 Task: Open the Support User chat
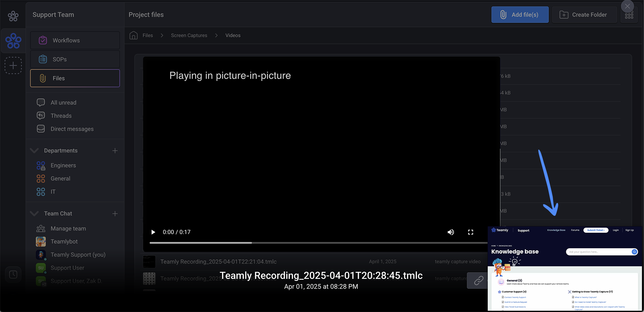pyautogui.click(x=67, y=268)
